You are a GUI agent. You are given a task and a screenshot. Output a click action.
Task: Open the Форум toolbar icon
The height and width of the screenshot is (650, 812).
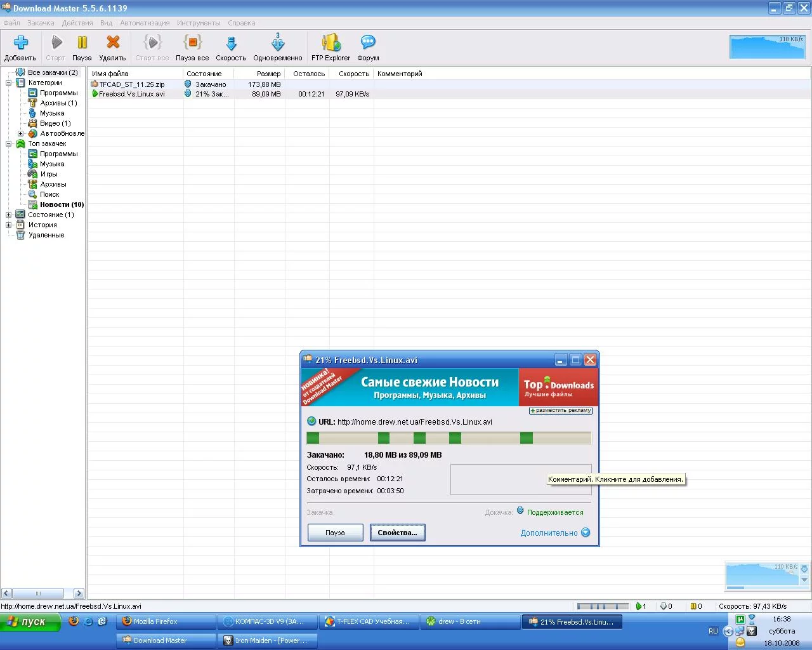(368, 48)
